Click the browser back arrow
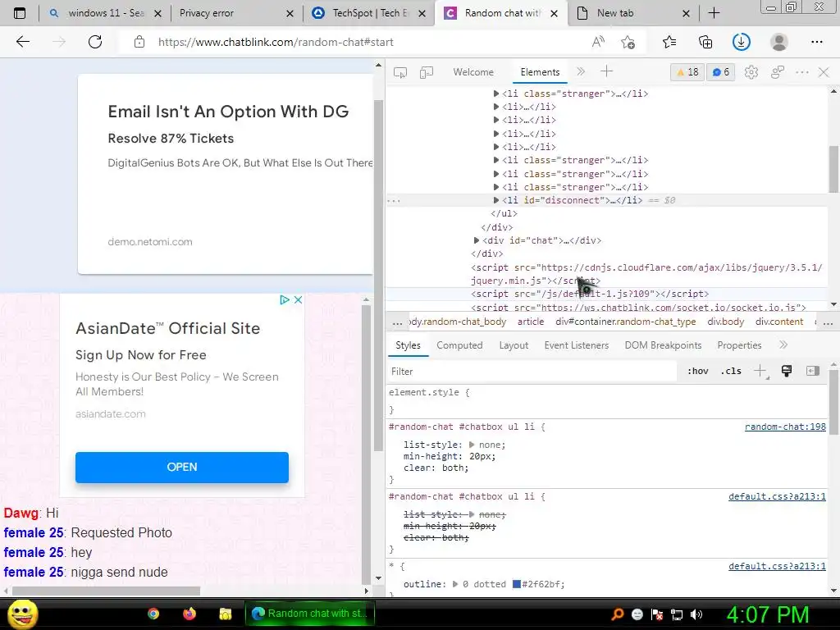Viewport: 840px width, 630px height. point(22,42)
